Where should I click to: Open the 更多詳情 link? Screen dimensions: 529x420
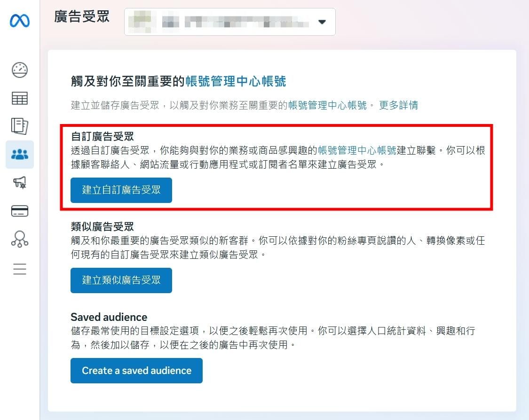399,105
